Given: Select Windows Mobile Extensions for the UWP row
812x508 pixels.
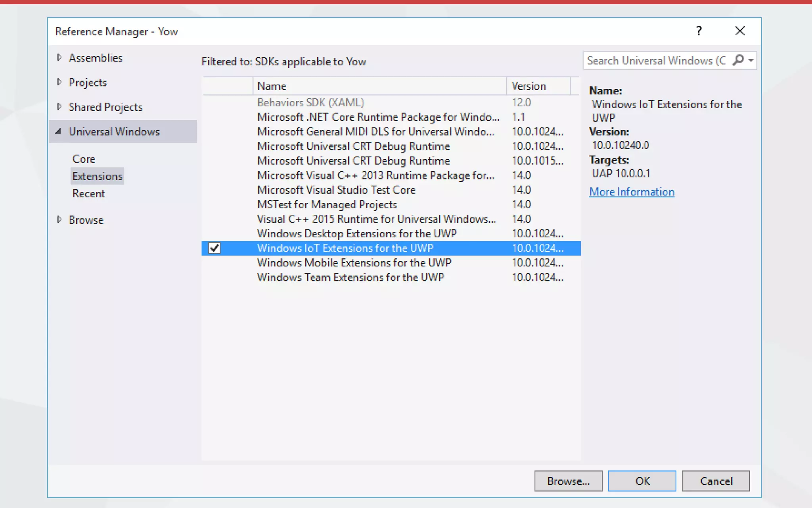Looking at the screenshot, I should pos(354,263).
